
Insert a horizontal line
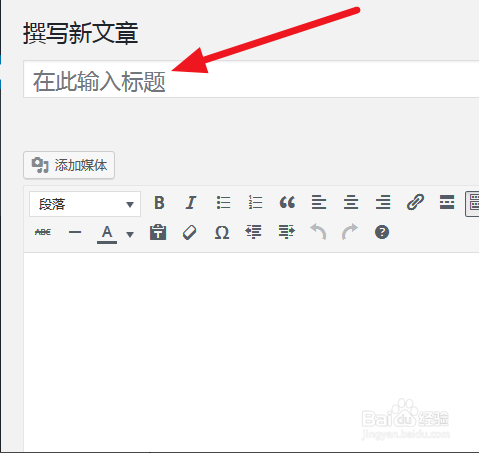point(75,232)
